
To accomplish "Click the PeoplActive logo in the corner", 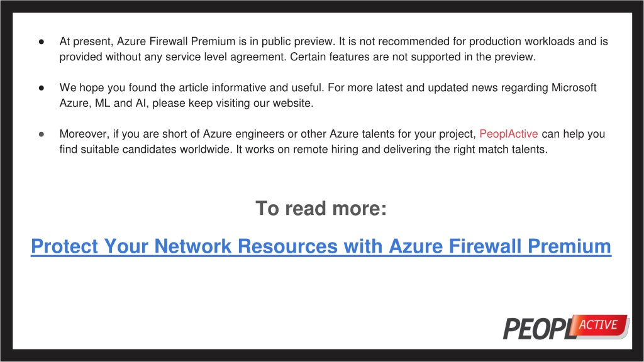I will click(567, 327).
